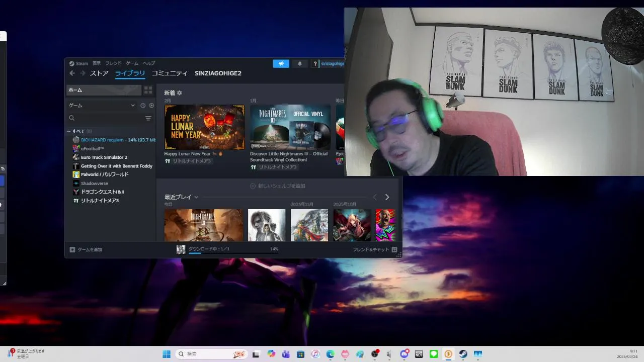
Task: Open account menu sinziagohige
Action: pyautogui.click(x=333, y=64)
